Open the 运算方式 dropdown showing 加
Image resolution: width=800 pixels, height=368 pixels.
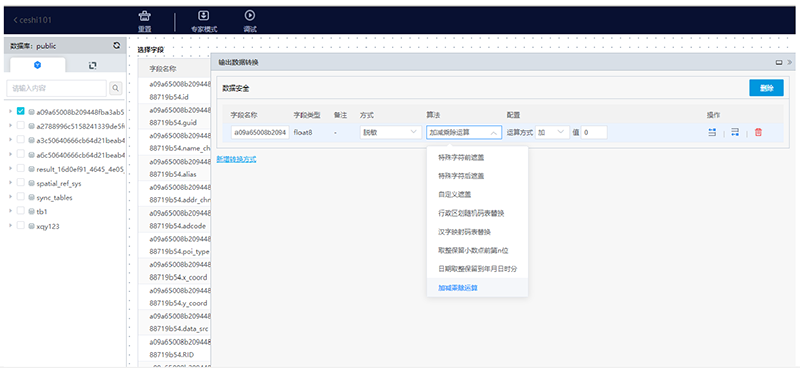[x=553, y=132]
